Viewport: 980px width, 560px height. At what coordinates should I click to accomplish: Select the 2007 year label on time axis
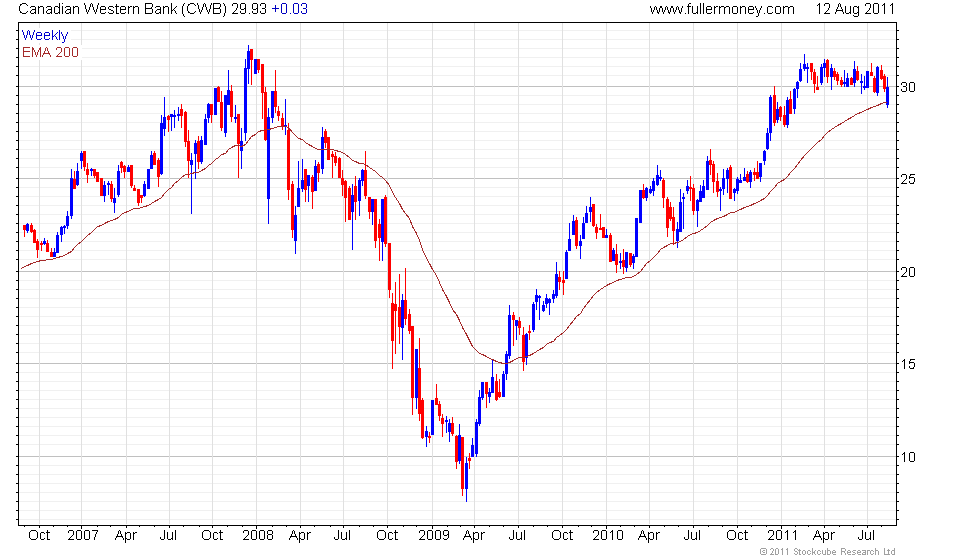point(82,536)
